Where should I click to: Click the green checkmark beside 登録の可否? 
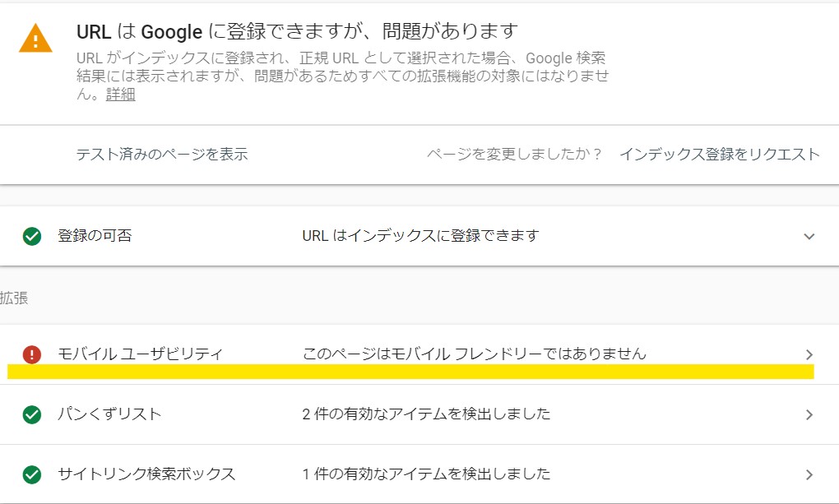point(32,236)
